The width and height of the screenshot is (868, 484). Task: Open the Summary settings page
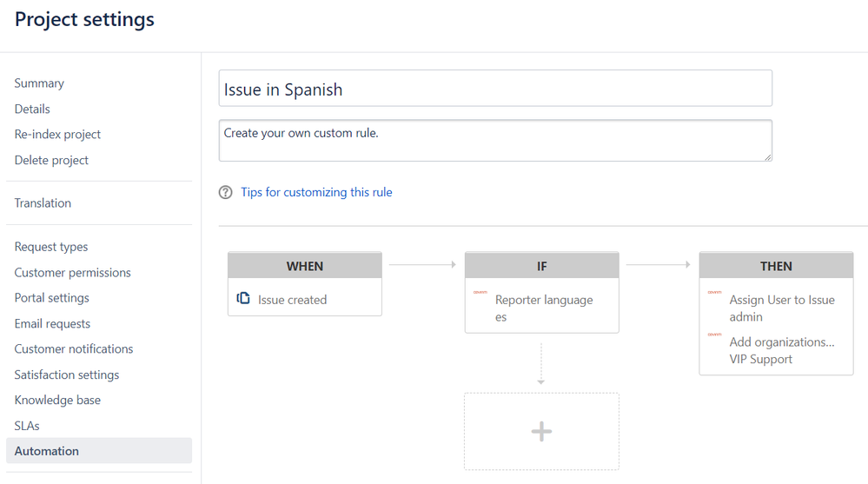click(x=39, y=83)
